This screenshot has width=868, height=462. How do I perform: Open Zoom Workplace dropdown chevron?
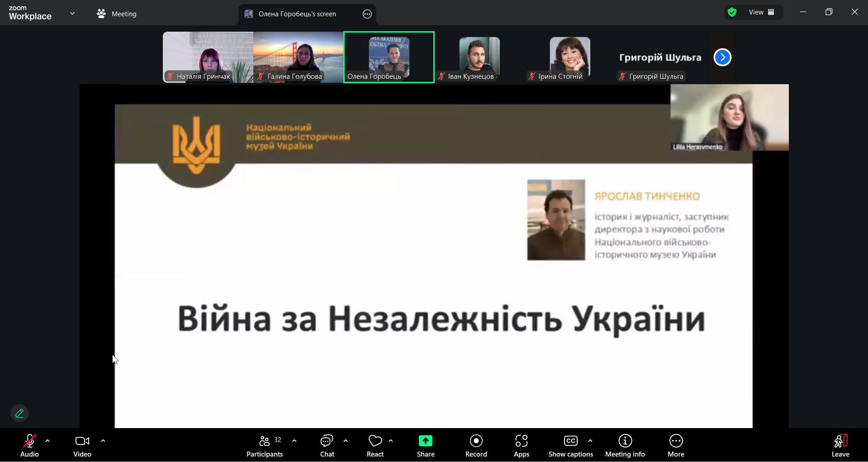(72, 14)
